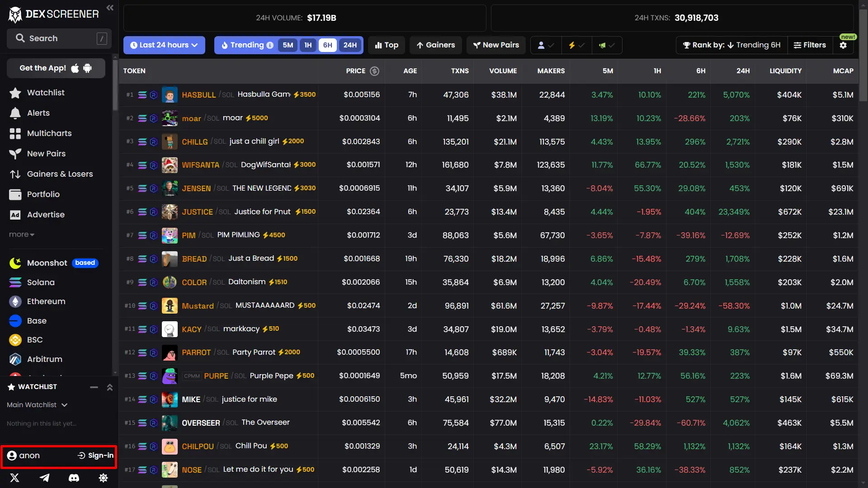868x488 pixels.
Task: Open the PURPE Purple Pepe pair
Action: [x=489, y=376]
